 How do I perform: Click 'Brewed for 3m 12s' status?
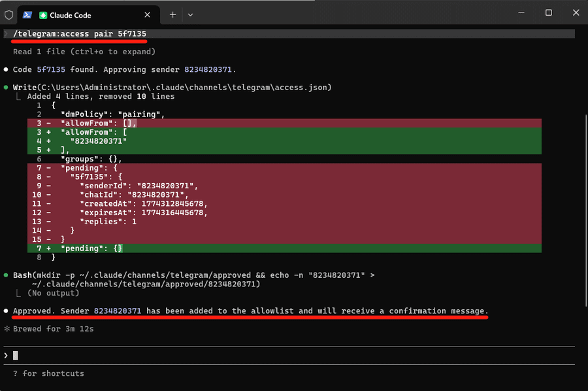coord(54,329)
